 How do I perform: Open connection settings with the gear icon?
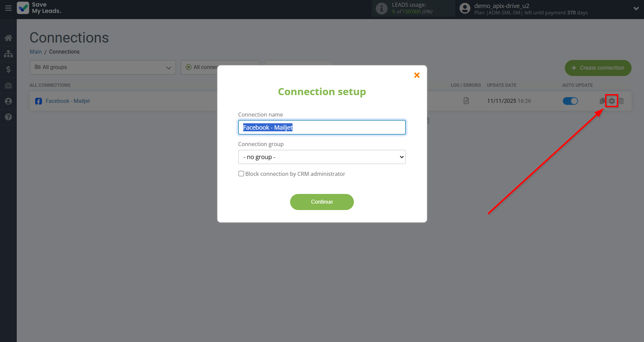[x=611, y=100]
